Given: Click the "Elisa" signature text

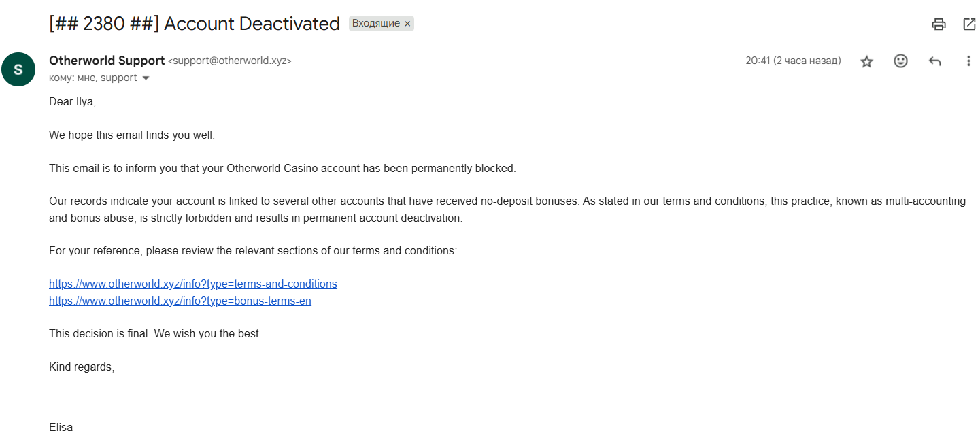Looking at the screenshot, I should click(x=61, y=428).
